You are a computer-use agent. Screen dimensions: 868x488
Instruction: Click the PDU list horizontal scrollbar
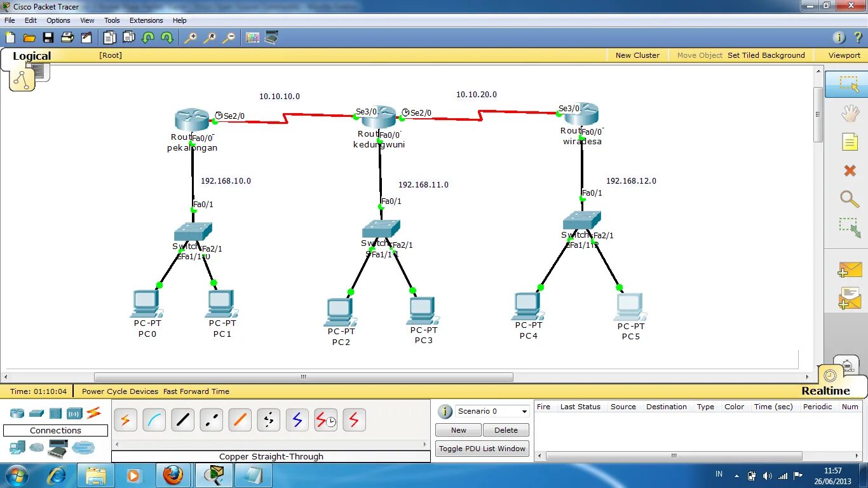pos(674,456)
